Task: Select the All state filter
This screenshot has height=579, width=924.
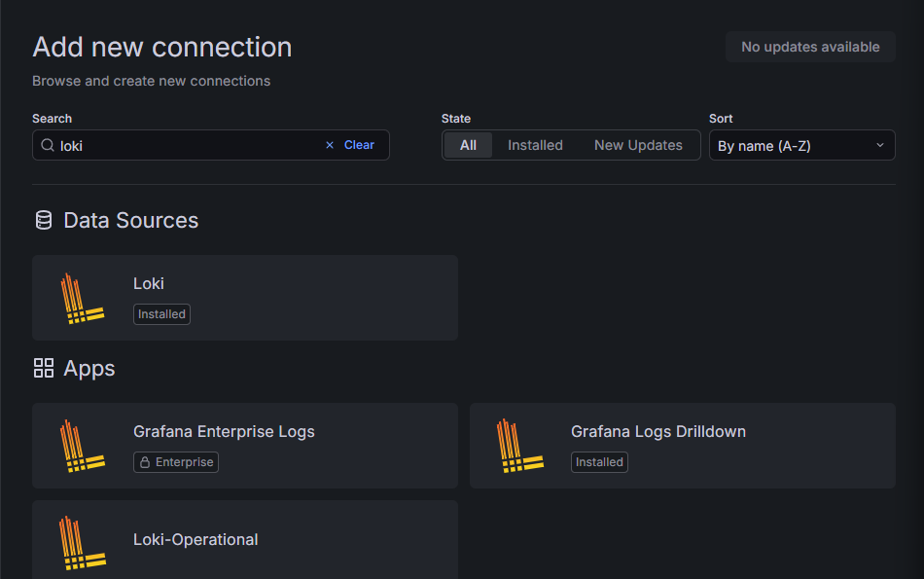Action: 468,144
